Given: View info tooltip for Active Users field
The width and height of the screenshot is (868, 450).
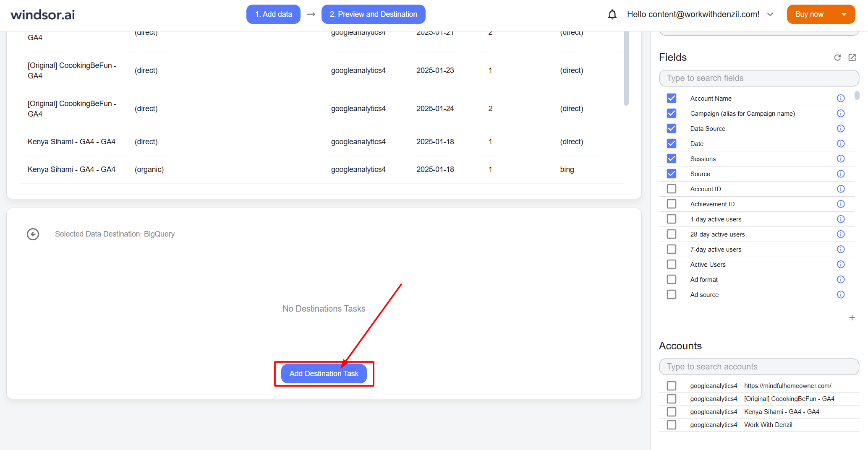Looking at the screenshot, I should (x=841, y=264).
